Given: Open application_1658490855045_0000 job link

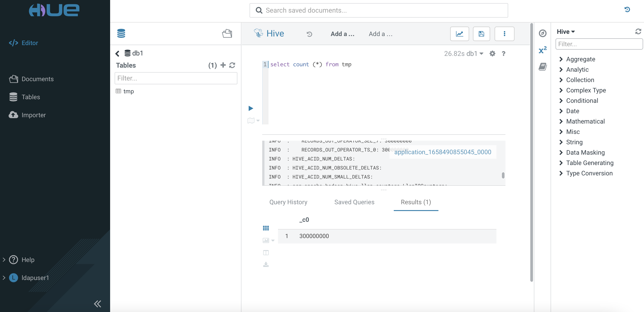Looking at the screenshot, I should click(442, 152).
